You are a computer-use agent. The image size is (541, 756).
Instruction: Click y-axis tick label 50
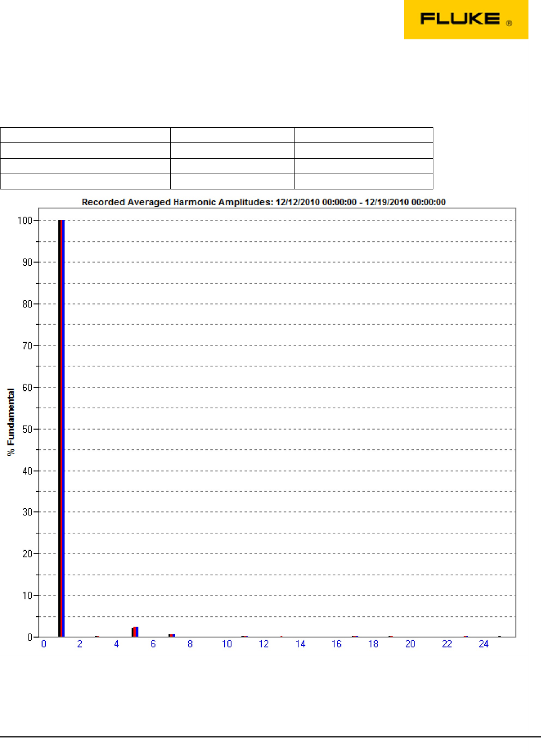(27, 429)
